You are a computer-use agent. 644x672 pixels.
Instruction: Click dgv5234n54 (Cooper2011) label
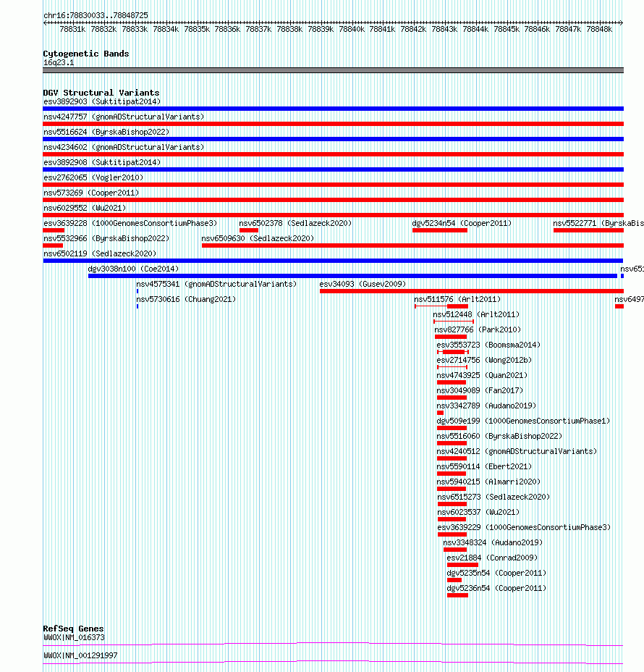pyautogui.click(x=462, y=223)
